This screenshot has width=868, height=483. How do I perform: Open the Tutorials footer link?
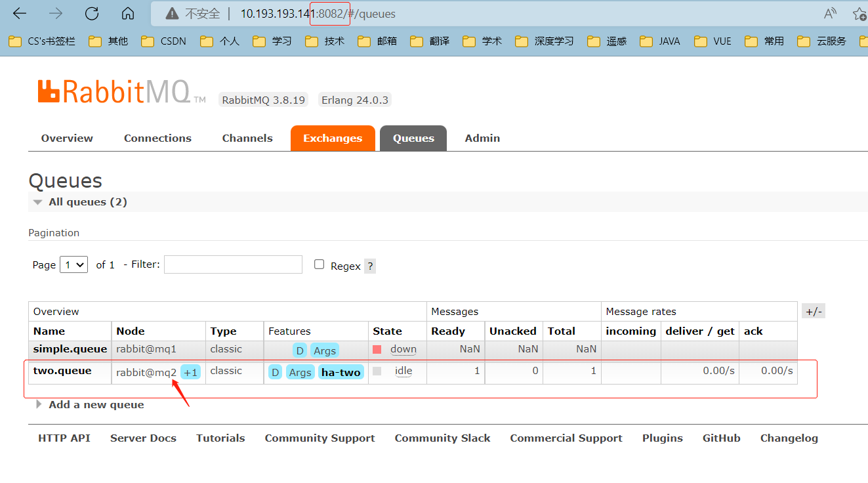point(220,438)
